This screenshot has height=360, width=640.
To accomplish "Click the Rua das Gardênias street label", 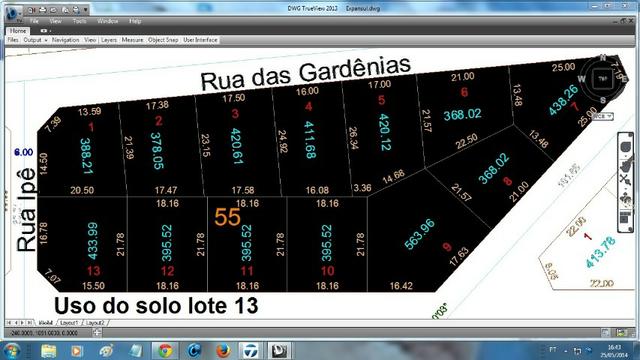I will coord(306,74).
